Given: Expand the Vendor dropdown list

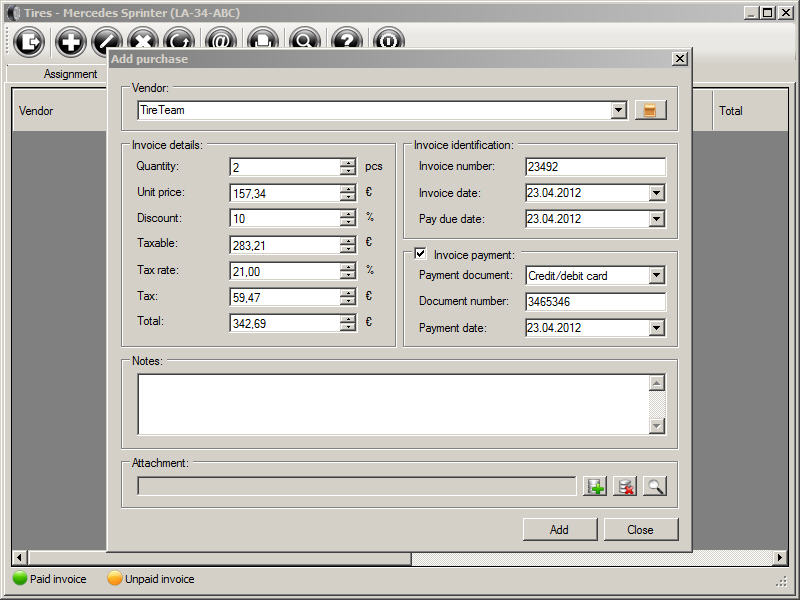Looking at the screenshot, I should (x=618, y=110).
